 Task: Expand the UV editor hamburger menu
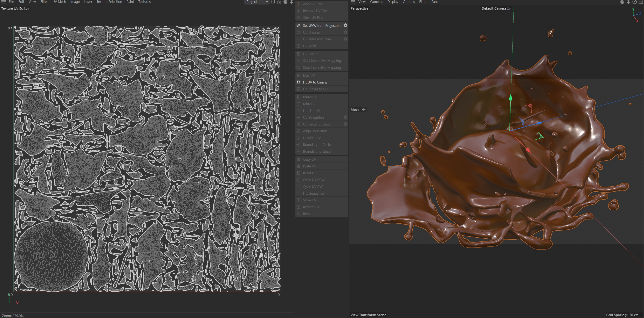tap(4, 2)
